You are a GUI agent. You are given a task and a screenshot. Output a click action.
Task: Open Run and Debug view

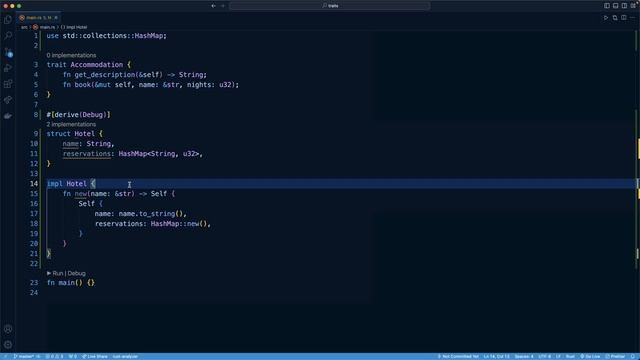(x=8, y=68)
